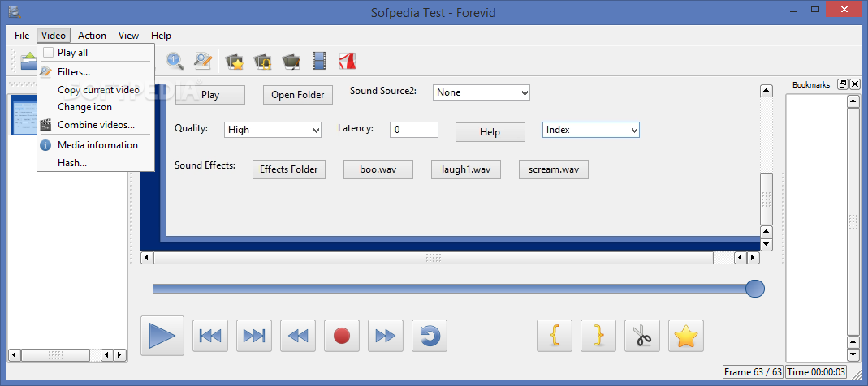
Task: Click the Help button beside Latency
Action: (x=490, y=132)
